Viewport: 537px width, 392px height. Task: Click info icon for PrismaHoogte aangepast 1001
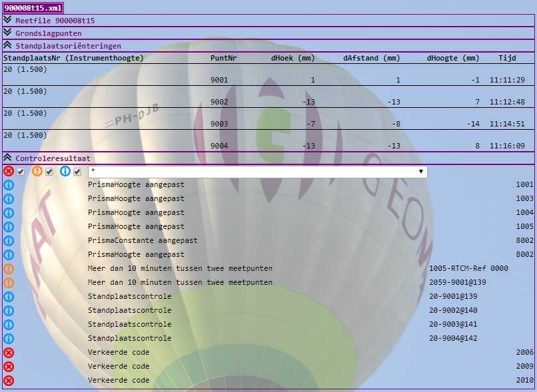click(9, 185)
